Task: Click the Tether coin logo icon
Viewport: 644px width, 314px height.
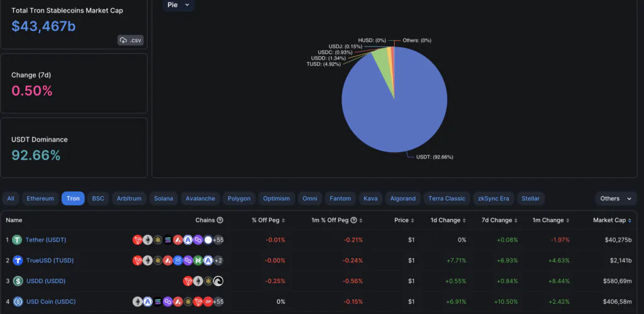Action: click(x=17, y=240)
